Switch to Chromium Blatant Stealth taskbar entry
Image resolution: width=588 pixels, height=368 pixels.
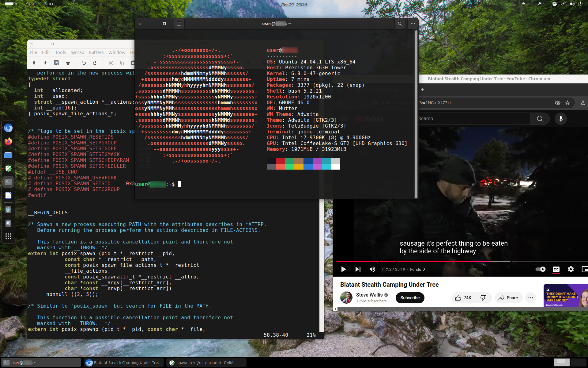point(124,362)
